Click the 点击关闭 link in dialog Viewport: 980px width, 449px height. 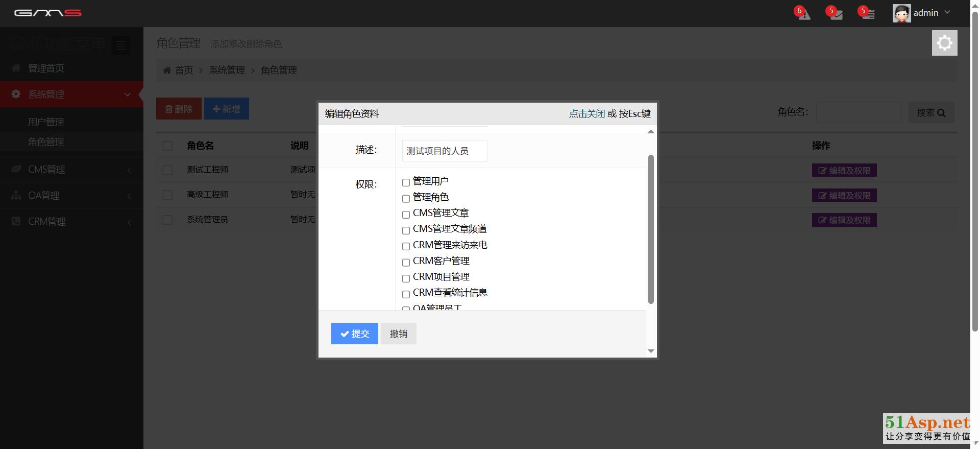586,114
